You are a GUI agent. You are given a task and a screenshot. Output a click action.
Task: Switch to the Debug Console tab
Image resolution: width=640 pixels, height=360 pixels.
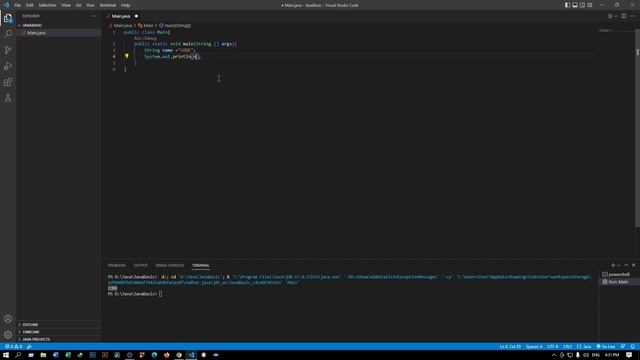click(169, 265)
